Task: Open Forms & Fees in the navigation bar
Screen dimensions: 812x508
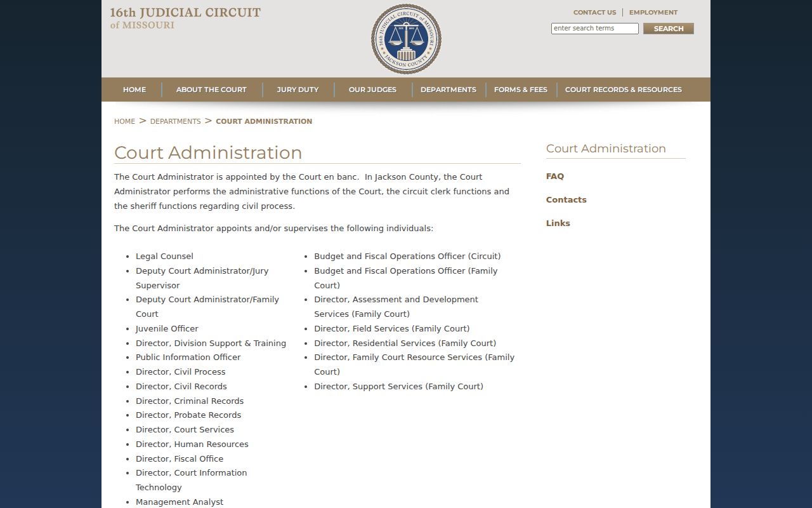Action: coord(521,90)
